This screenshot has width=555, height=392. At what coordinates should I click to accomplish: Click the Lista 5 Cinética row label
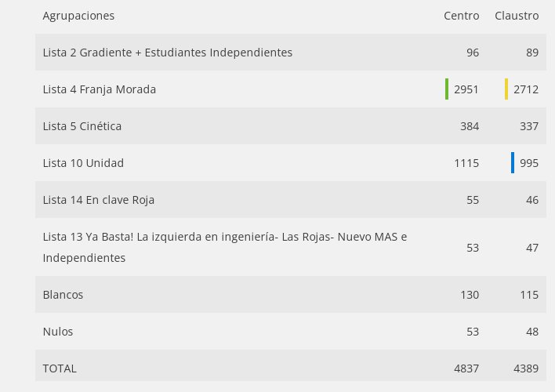[x=82, y=126]
